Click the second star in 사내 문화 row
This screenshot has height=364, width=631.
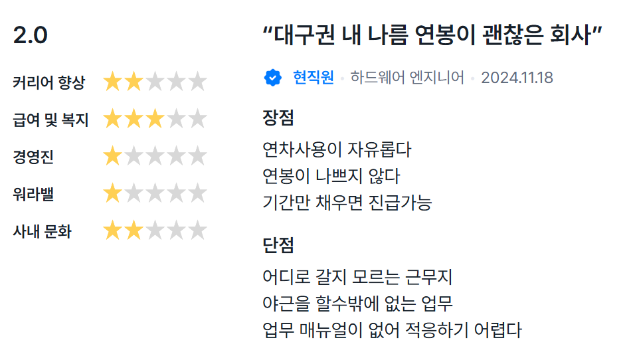[134, 231]
